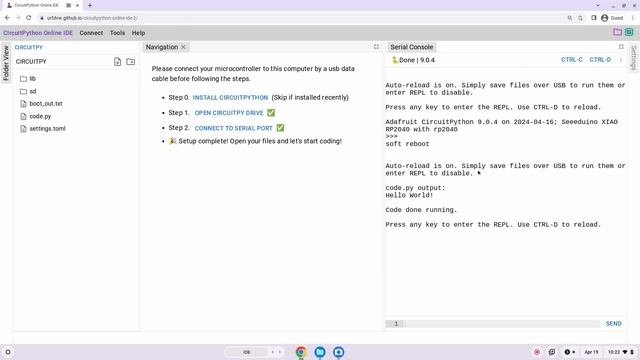Click the sd folder icon
This screenshot has width=640, height=360.
click(23, 91)
